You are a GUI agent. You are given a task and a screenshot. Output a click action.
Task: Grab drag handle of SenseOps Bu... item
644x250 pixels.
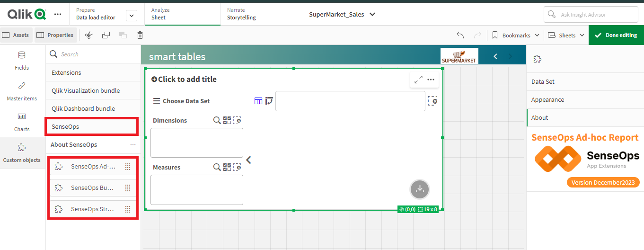tap(128, 188)
